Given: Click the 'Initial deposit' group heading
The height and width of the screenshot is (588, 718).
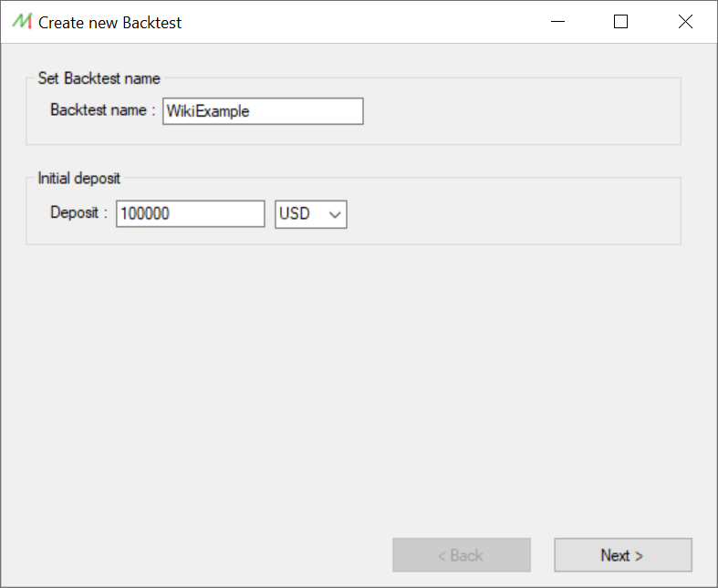Looking at the screenshot, I should point(78,179).
